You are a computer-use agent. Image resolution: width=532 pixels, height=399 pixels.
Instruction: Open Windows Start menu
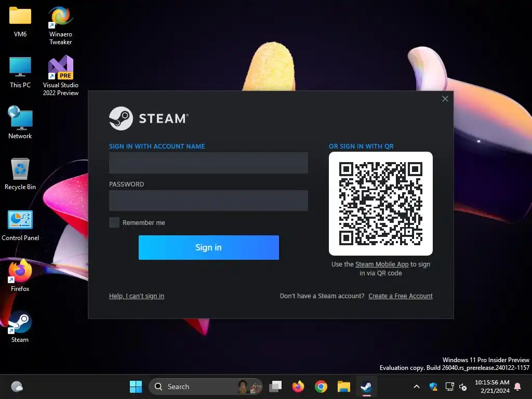pos(136,387)
